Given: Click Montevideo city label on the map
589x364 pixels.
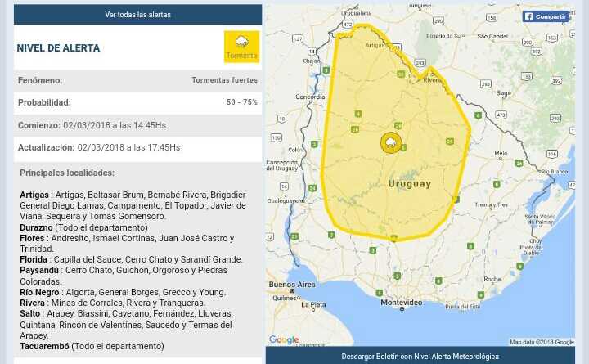Looking at the screenshot, I should (x=401, y=302).
